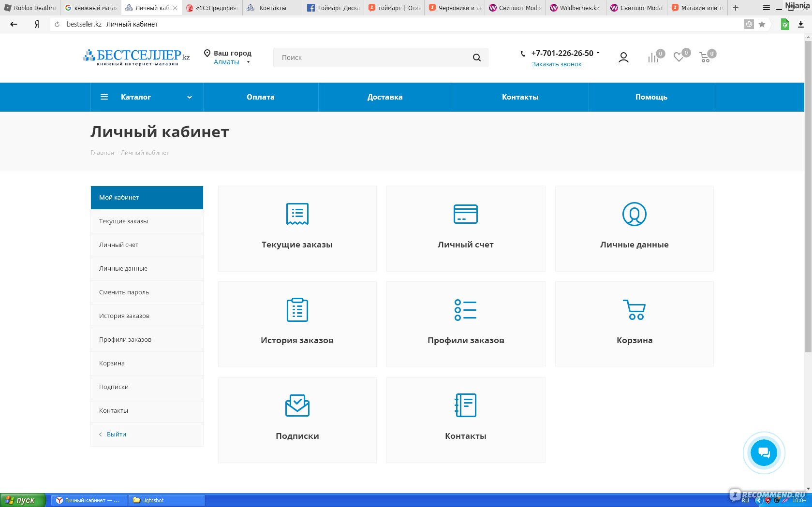The width and height of the screenshot is (812, 507).
Task: Select Контакты in the sidebar list
Action: [147, 411]
